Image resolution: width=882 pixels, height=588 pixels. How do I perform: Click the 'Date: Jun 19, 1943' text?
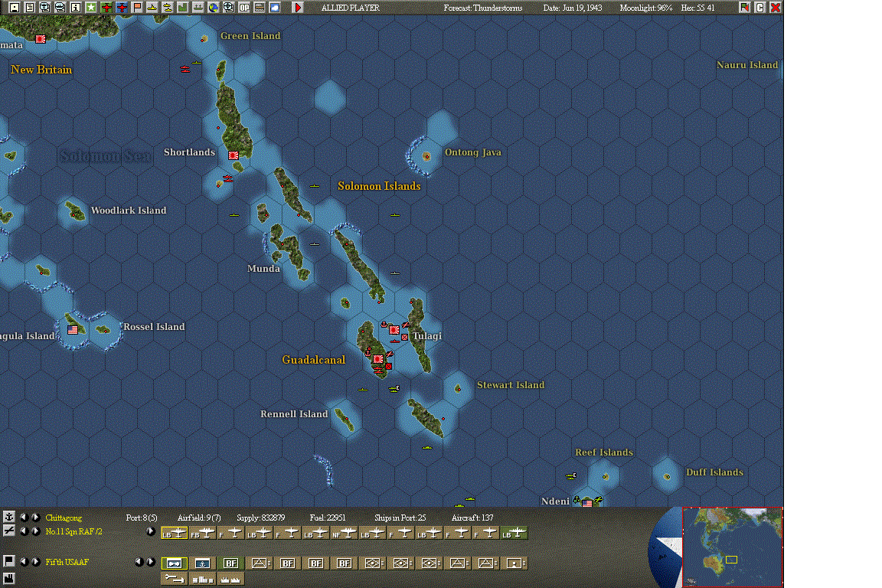click(x=572, y=8)
